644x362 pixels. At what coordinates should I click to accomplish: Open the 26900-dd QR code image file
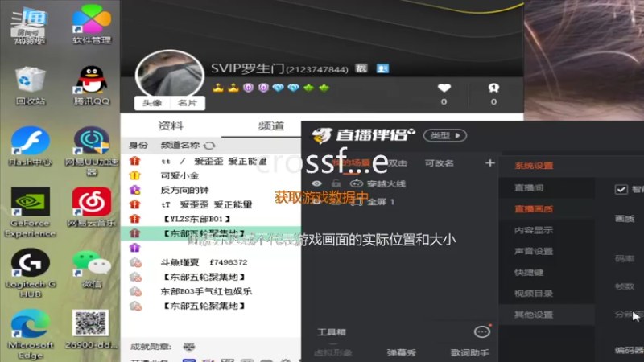(x=91, y=329)
